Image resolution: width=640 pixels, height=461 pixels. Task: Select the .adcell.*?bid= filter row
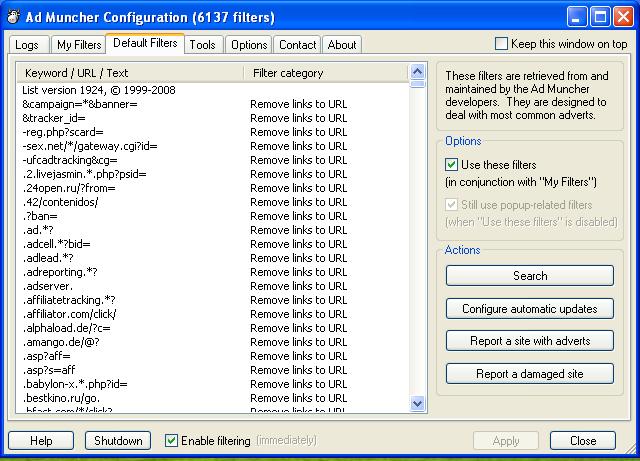212,244
